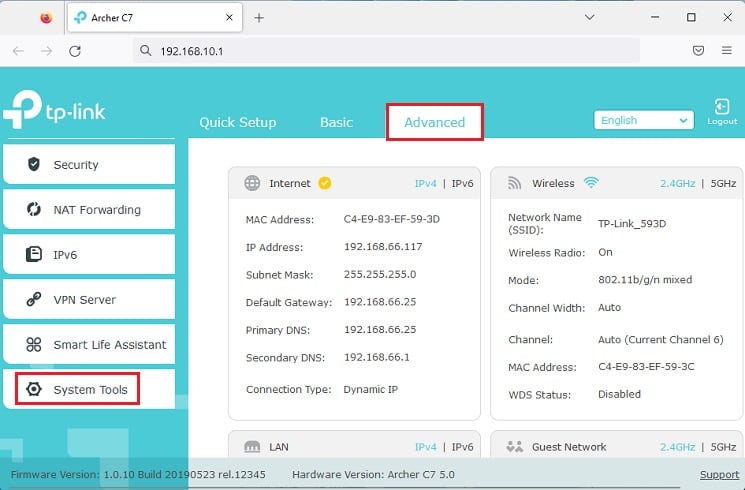The image size is (745, 490).
Task: Click the Guest Network people icon
Action: 515,447
